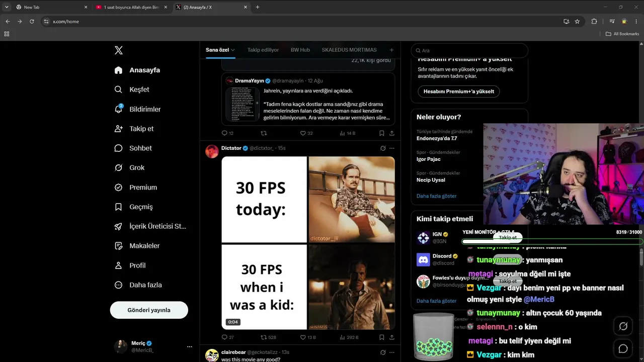
Task: Open more options on the Dictator post
Action: click(392, 148)
